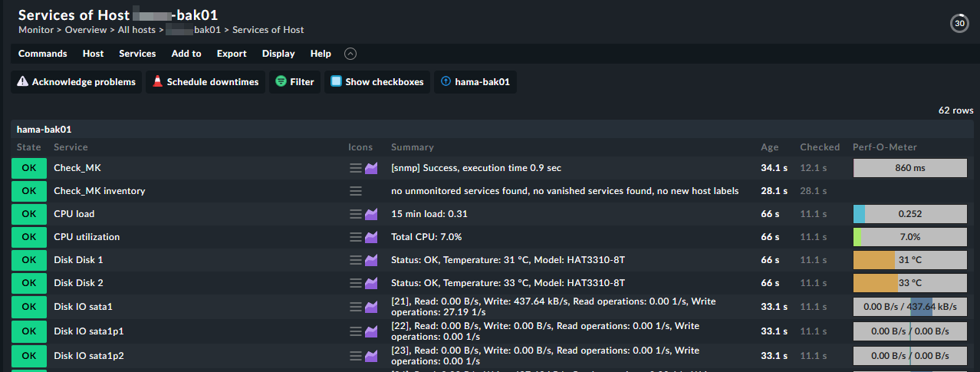Open the Display menu

point(278,54)
